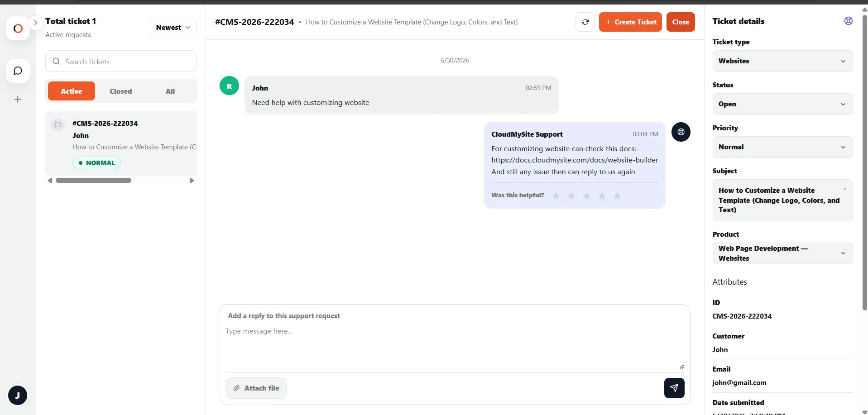Open the Priority Normal dropdown
This screenshot has width=868, height=415.
coord(782,147)
